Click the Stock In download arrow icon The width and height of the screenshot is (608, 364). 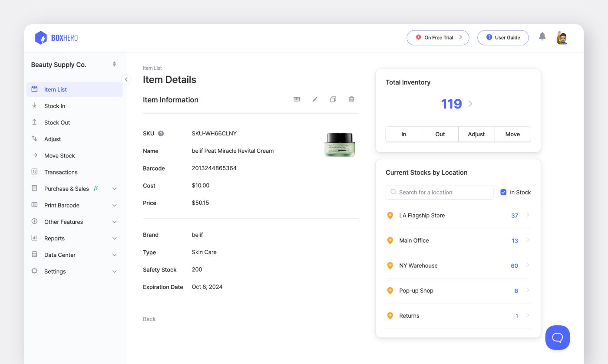pyautogui.click(x=34, y=106)
